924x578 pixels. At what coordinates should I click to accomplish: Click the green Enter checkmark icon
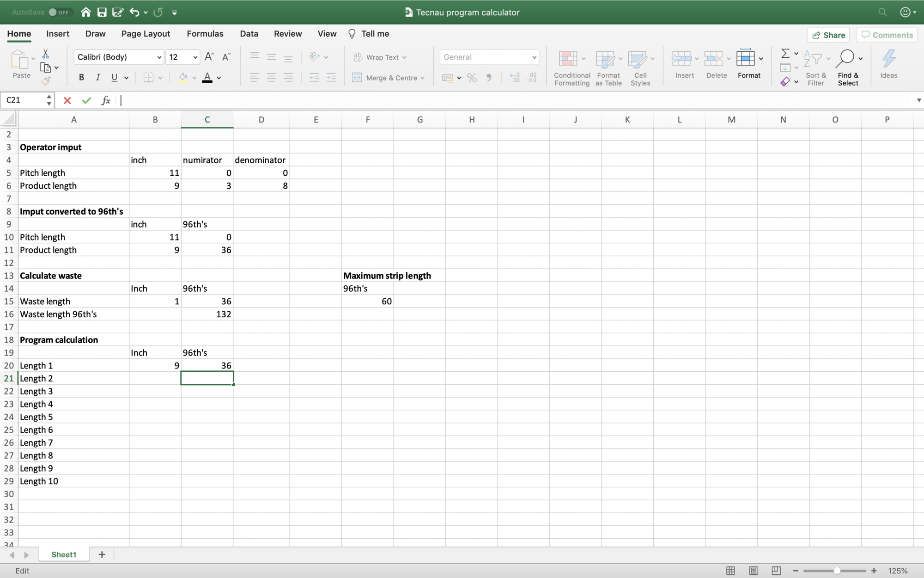coord(86,100)
